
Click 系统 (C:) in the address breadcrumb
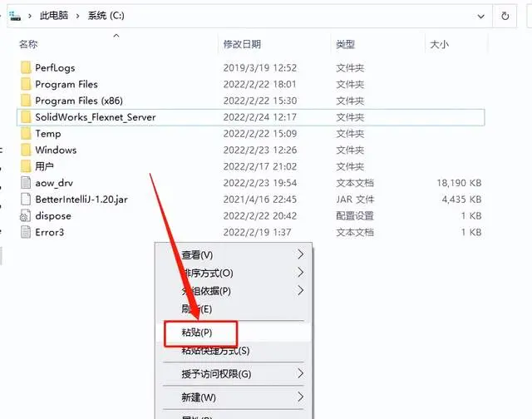(x=106, y=16)
